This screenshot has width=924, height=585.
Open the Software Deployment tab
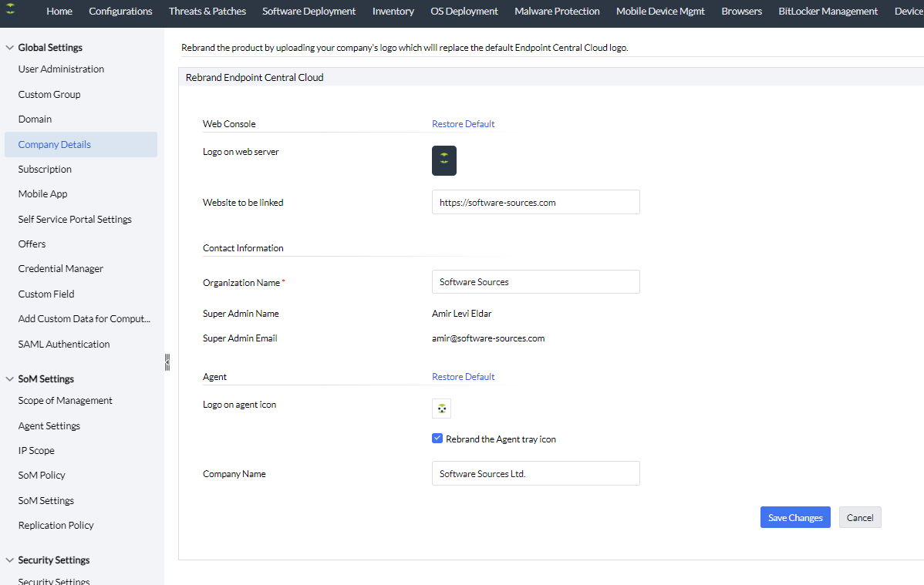[x=309, y=12]
